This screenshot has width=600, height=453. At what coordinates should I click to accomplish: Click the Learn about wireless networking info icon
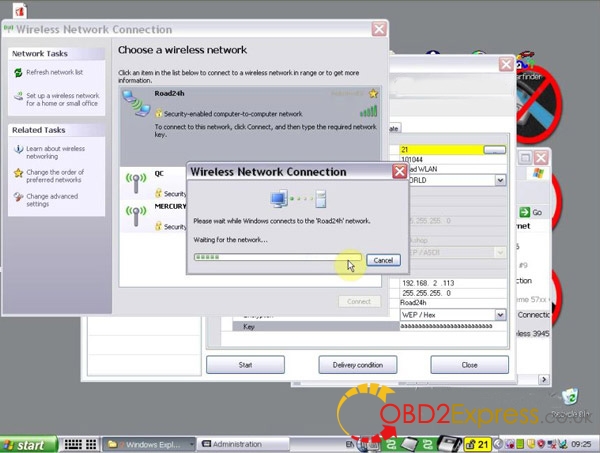(x=17, y=149)
